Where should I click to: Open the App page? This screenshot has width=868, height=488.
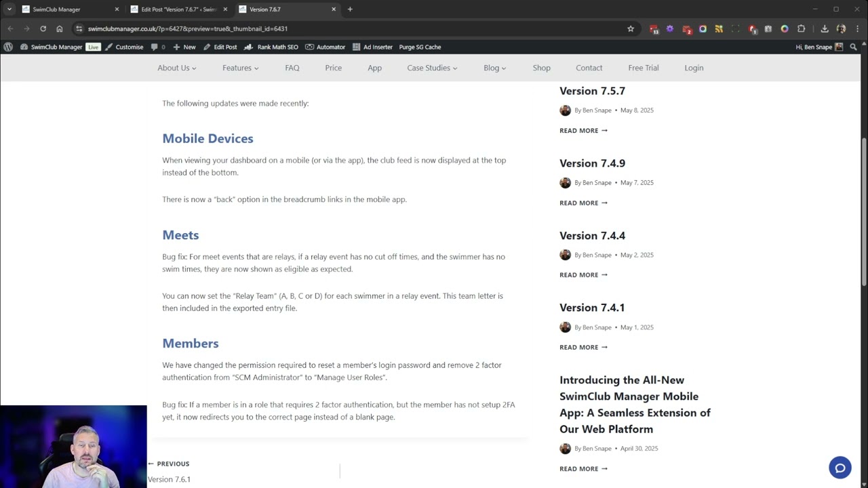point(374,68)
